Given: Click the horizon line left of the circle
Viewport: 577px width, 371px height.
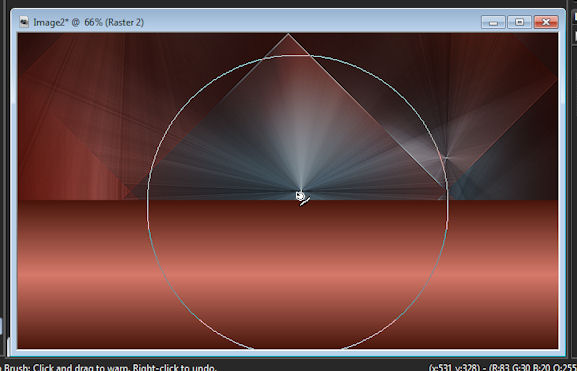Looking at the screenshot, I should [x=83, y=200].
